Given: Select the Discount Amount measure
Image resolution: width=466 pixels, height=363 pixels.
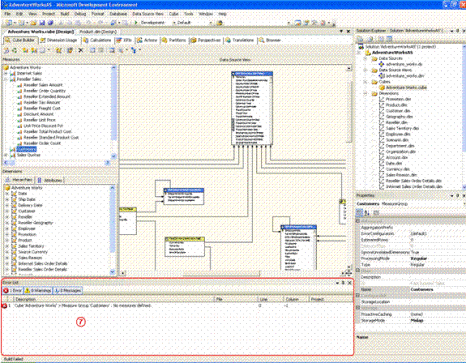Looking at the screenshot, I should pyautogui.click(x=39, y=114).
